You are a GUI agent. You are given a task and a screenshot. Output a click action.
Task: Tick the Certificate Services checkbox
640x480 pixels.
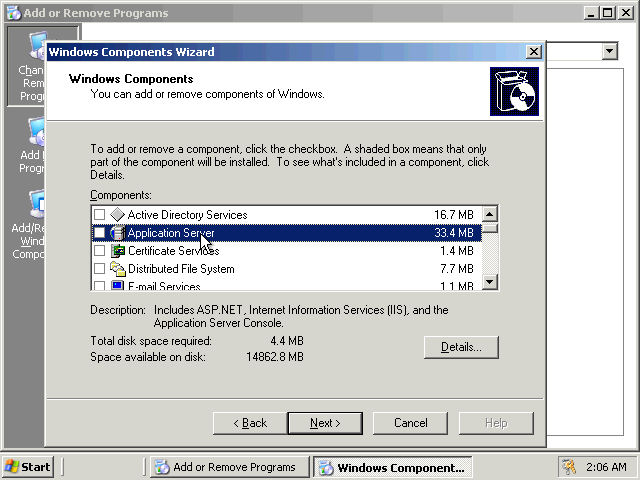99,251
